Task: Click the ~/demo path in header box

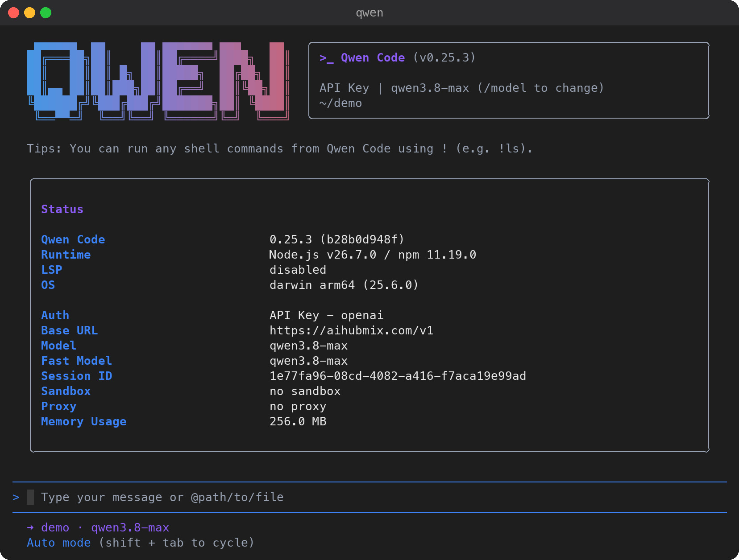Action: click(340, 103)
